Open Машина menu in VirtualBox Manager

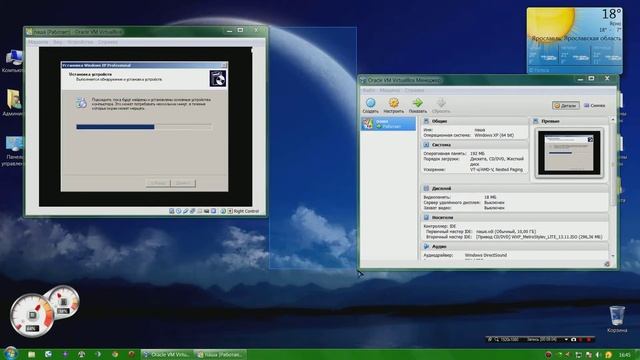(390, 90)
